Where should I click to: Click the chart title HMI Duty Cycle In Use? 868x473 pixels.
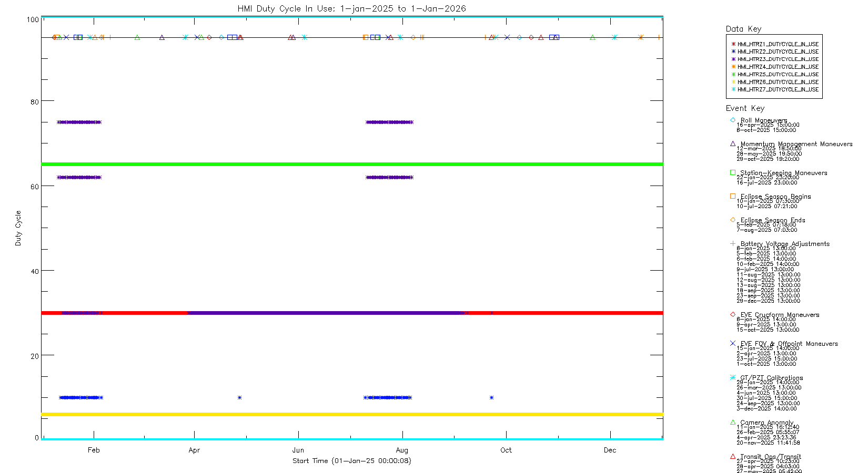click(351, 8)
